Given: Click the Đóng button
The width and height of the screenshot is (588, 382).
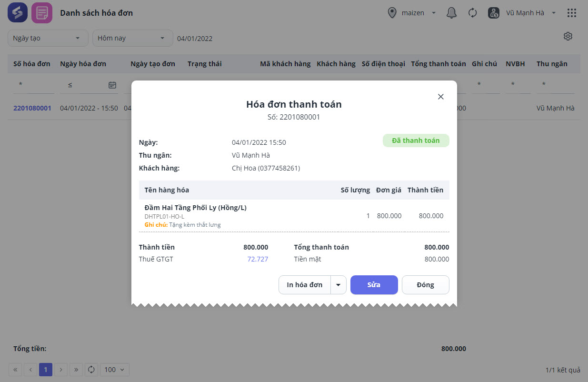Looking at the screenshot, I should 425,285.
